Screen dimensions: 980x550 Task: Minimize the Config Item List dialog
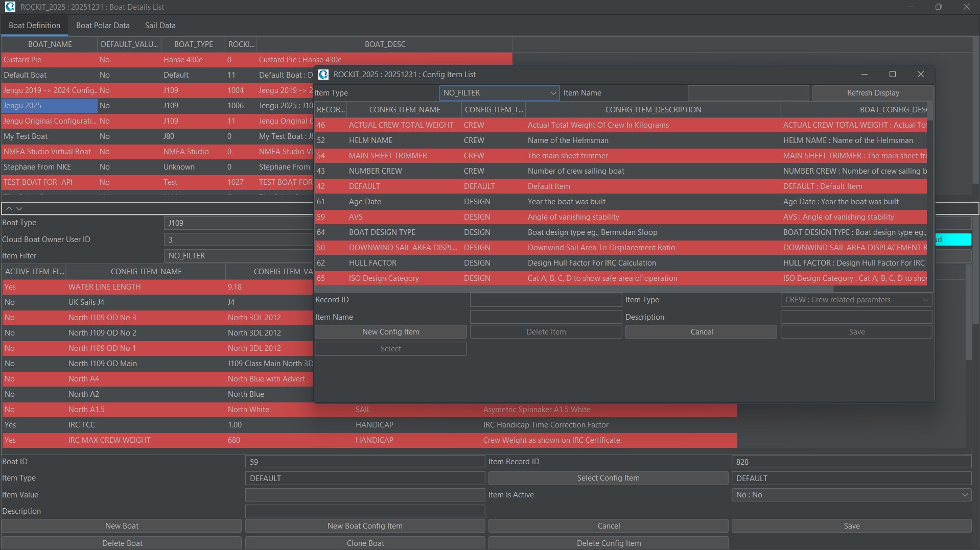864,75
